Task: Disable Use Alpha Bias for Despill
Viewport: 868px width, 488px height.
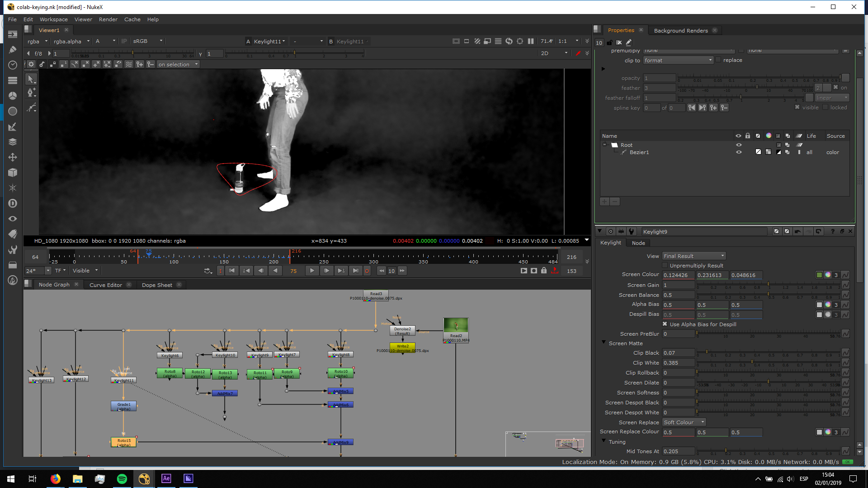Action: click(665, 324)
